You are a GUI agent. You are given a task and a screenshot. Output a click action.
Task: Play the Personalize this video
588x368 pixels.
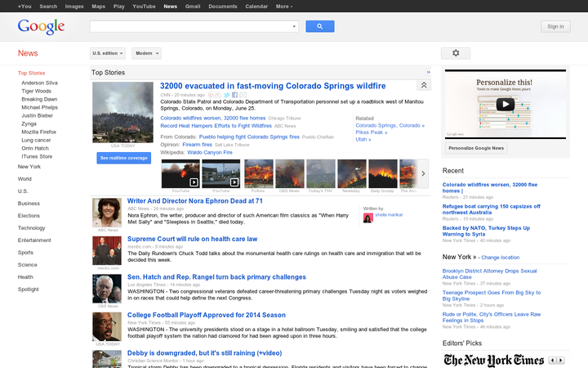(506, 104)
